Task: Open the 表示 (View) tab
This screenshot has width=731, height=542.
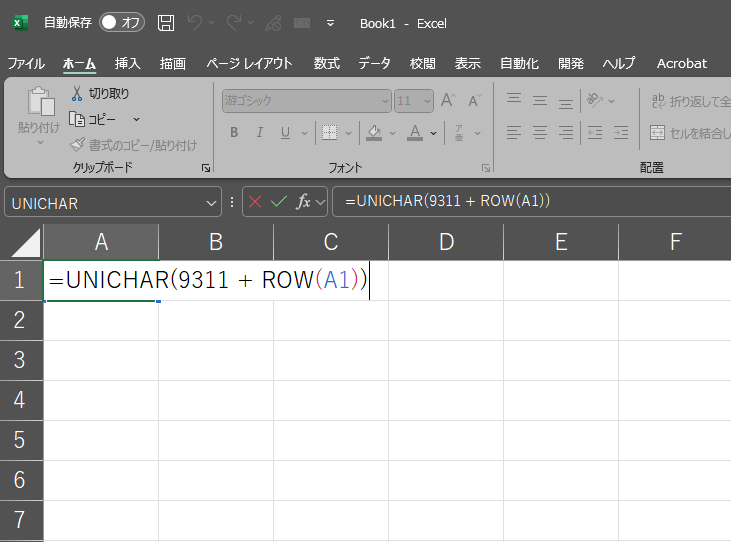Action: point(468,63)
